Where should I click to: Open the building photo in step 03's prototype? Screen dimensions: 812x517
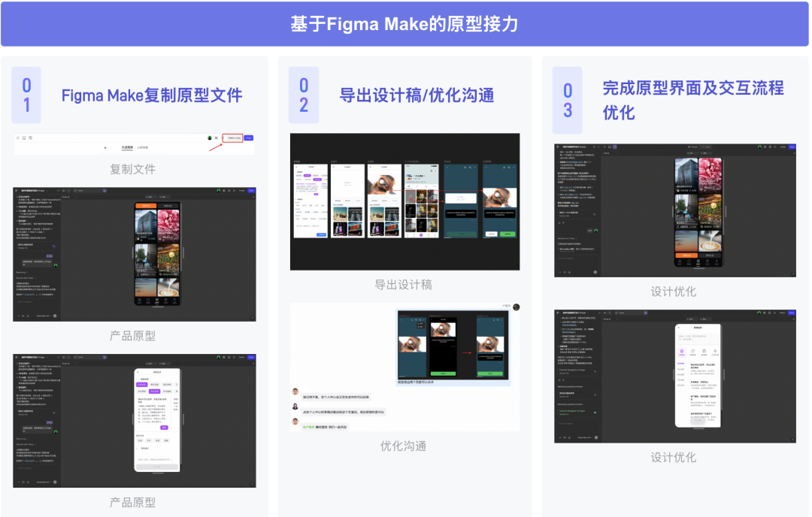pos(686,175)
